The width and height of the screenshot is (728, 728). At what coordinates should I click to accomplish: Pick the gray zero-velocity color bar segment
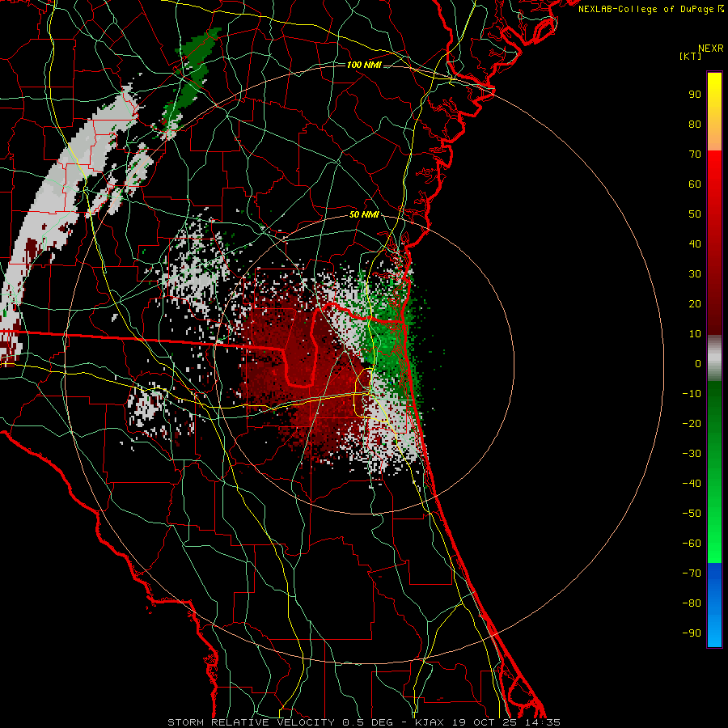714,358
